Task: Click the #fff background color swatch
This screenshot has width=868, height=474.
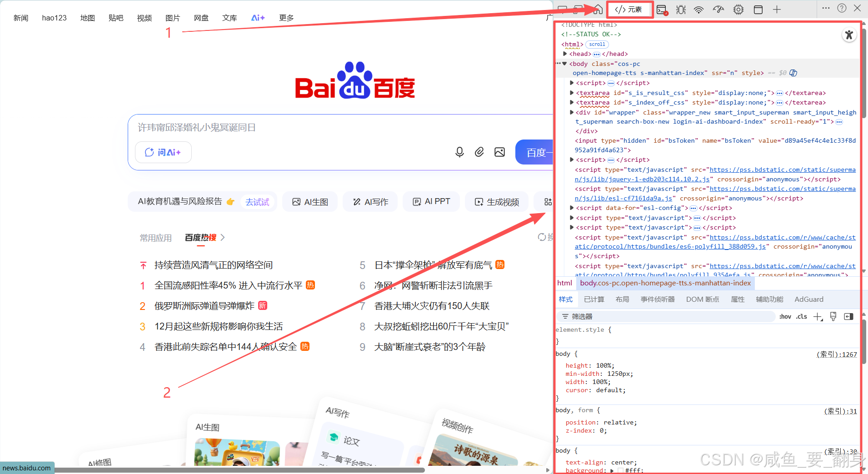Action: coord(620,471)
